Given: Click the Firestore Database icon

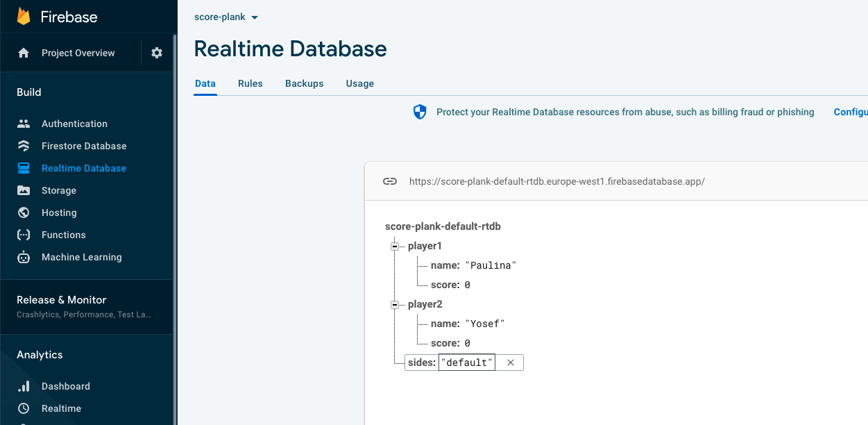Looking at the screenshot, I should (24, 146).
